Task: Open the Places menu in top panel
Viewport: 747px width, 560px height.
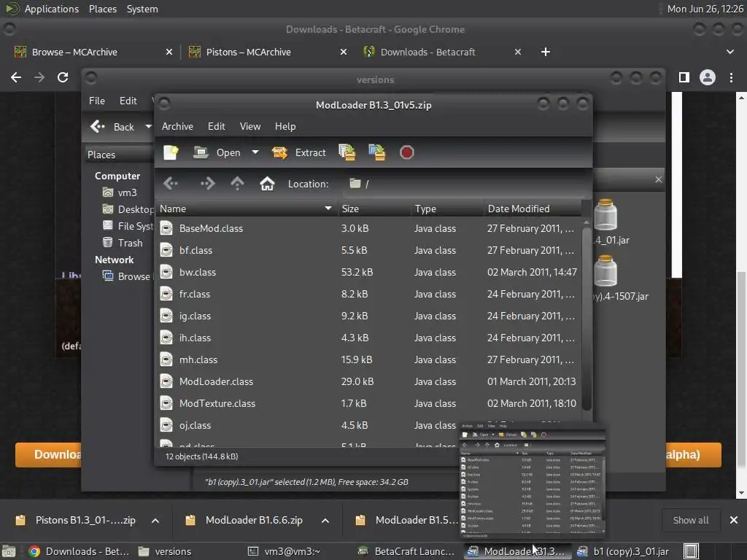Action: (x=102, y=9)
